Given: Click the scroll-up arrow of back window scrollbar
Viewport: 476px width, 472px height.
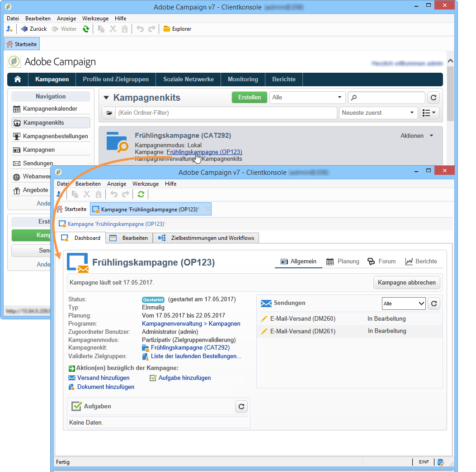Looking at the screenshot, I should click(451, 61).
